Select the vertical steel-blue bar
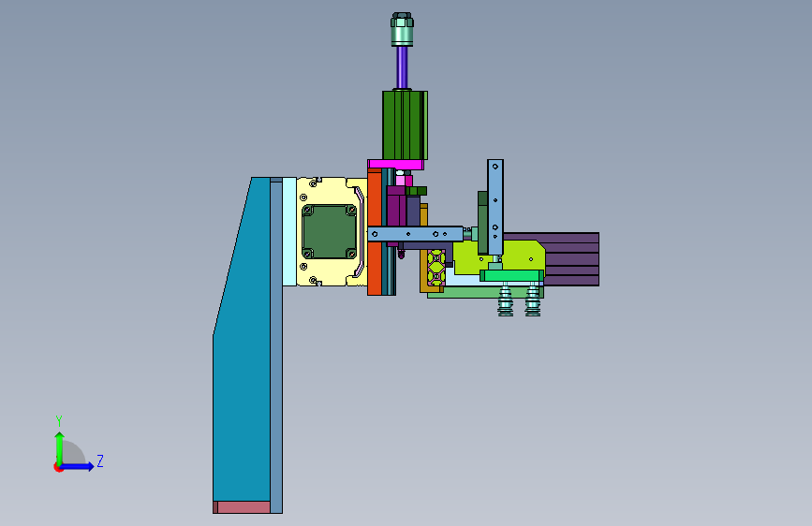Screen dimensions: 812x526 (x=495, y=207)
